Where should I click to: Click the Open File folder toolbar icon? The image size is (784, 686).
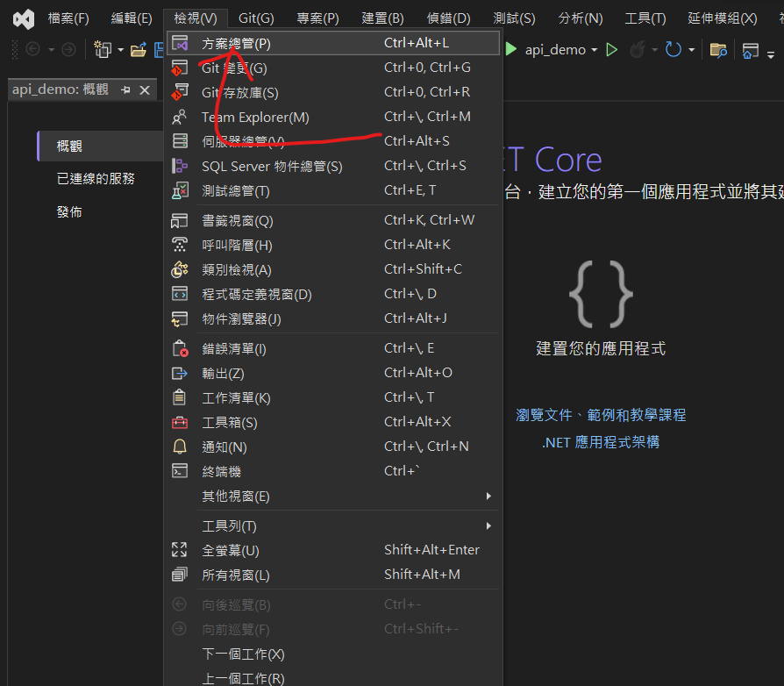[x=139, y=49]
